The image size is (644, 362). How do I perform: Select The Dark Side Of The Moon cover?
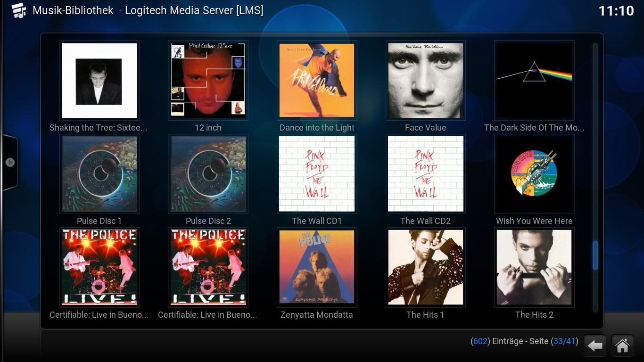click(534, 81)
